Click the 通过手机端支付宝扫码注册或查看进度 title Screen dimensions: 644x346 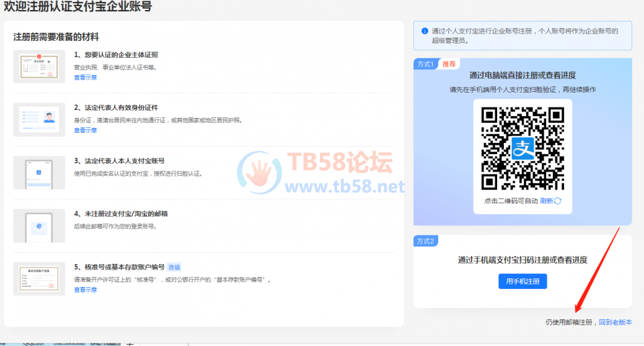[x=523, y=259]
